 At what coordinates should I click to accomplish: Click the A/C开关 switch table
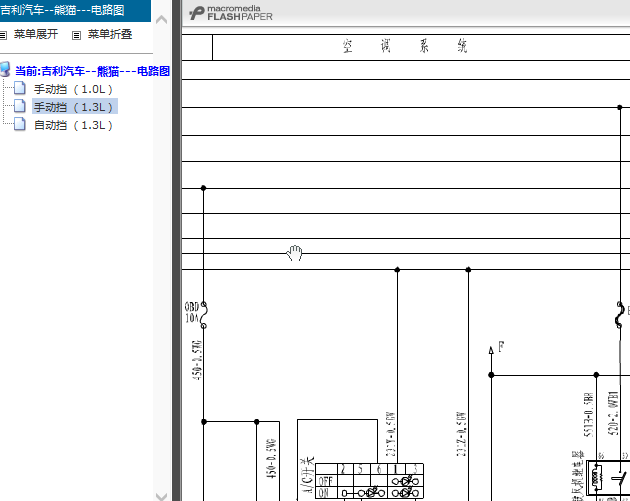(369, 481)
